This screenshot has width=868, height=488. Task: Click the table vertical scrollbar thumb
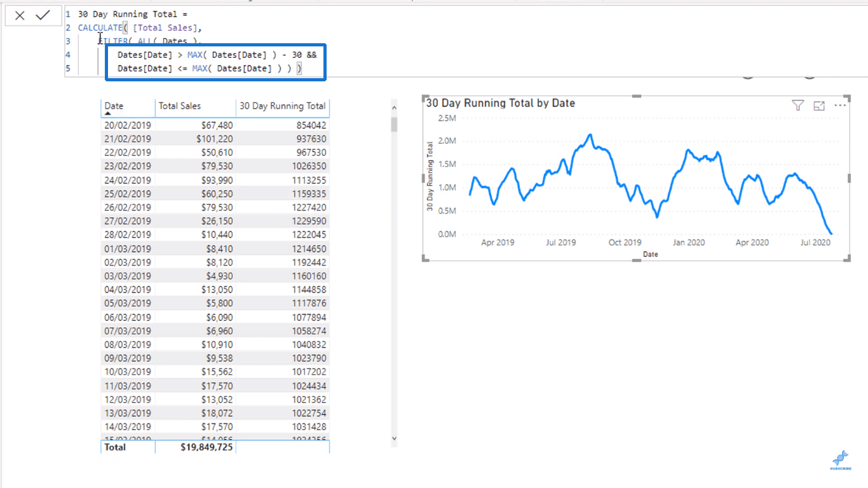coord(394,124)
